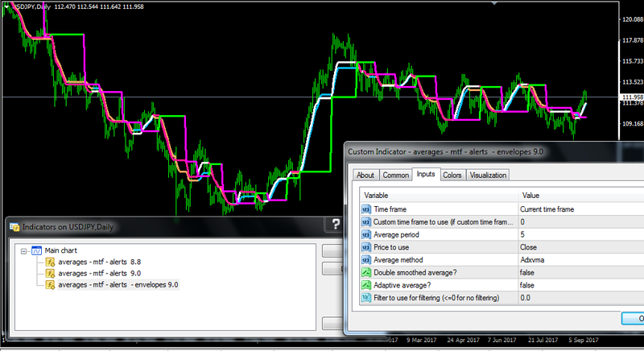Click the Average period variable icon
Viewport: 644px width, 351px height.
[365, 235]
